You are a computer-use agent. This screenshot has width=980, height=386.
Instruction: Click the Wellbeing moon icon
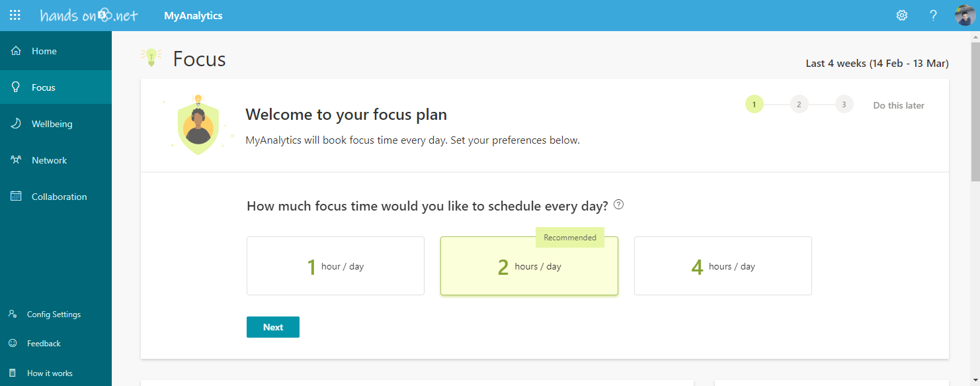(x=17, y=124)
